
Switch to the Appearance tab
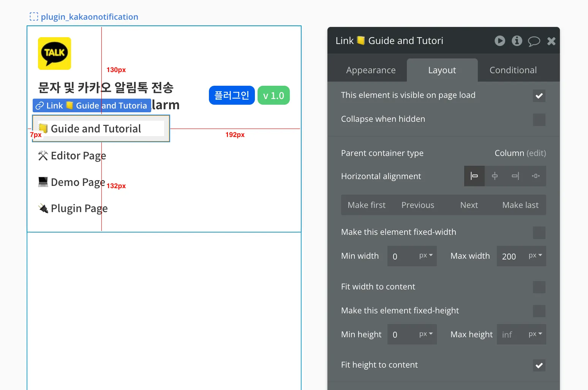click(371, 70)
